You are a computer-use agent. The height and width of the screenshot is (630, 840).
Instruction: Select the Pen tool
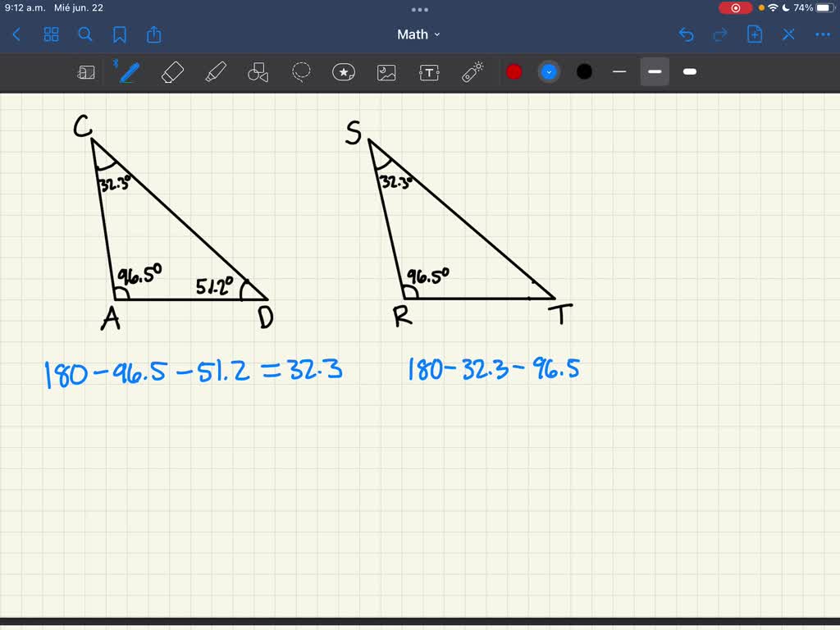127,71
